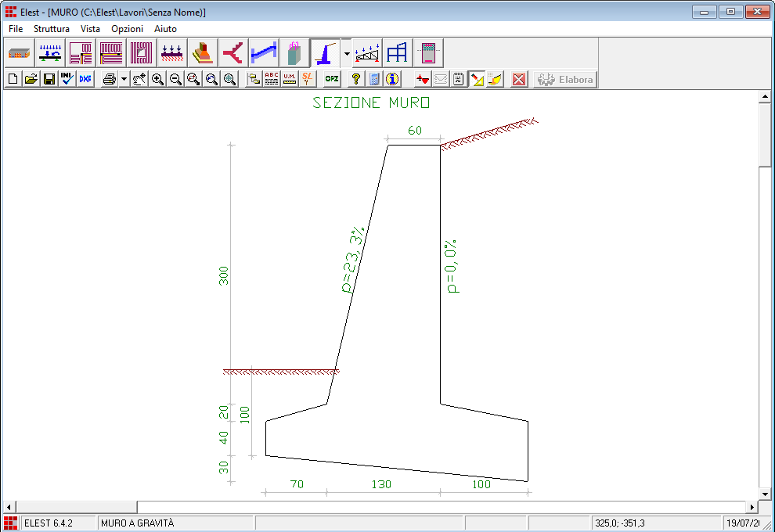Expand the dropdown arrow beside retaining wall tool
Image resolution: width=775 pixels, height=532 pixels.
click(346, 53)
